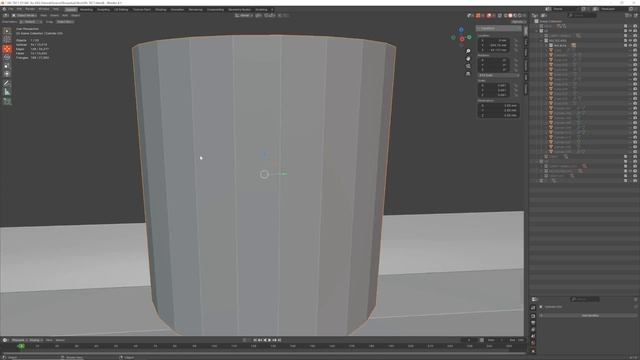
Task: Select the Rotate tool
Action: 7,57
